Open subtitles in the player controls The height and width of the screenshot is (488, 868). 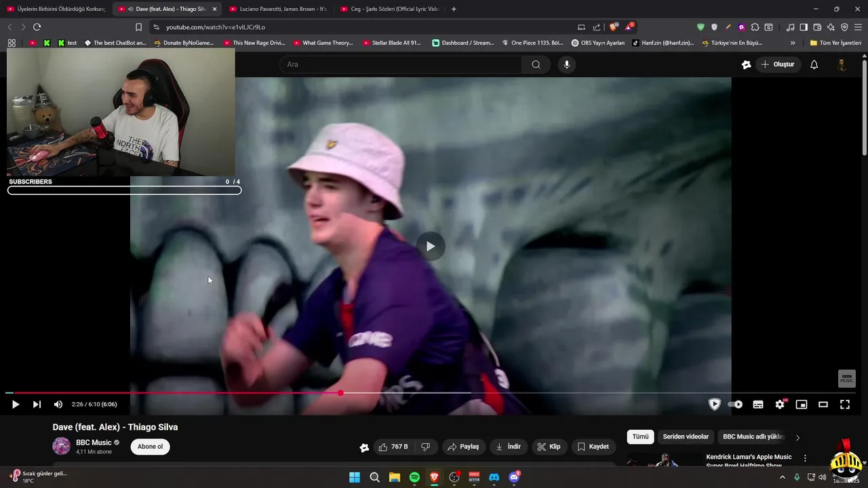click(x=758, y=405)
